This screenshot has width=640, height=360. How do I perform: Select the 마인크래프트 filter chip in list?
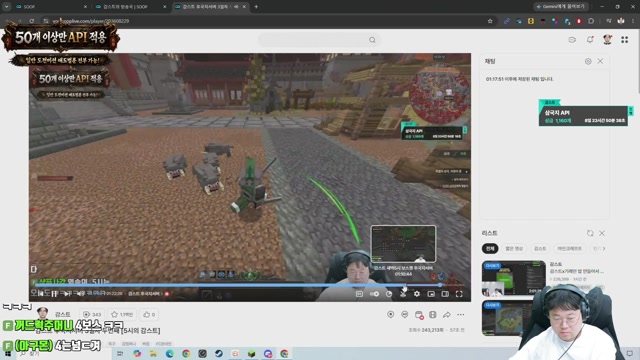[569, 248]
